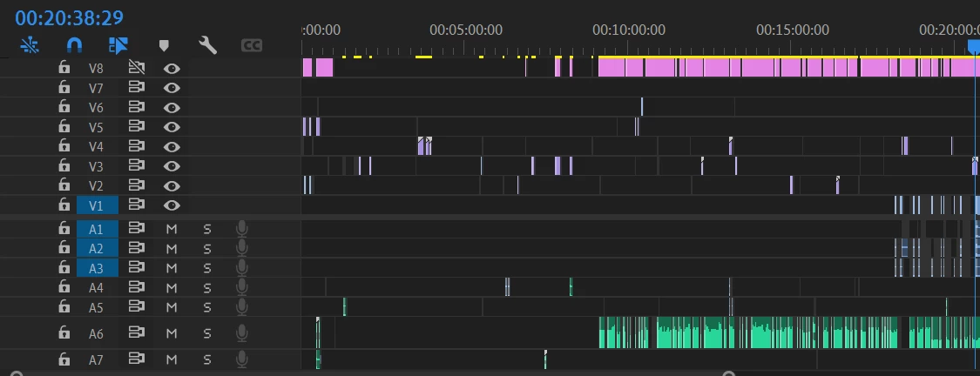Image resolution: width=980 pixels, height=376 pixels.
Task: Toggle sync lock on A5 track
Action: click(136, 306)
